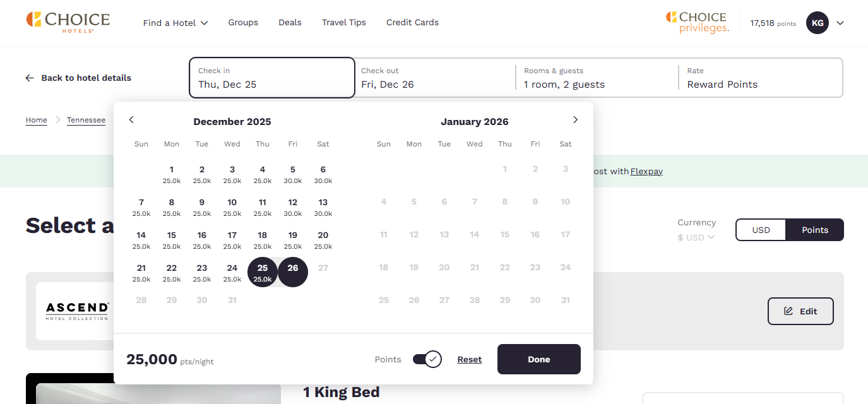Open the Flexpay link
The height and width of the screenshot is (404, 868).
click(646, 171)
